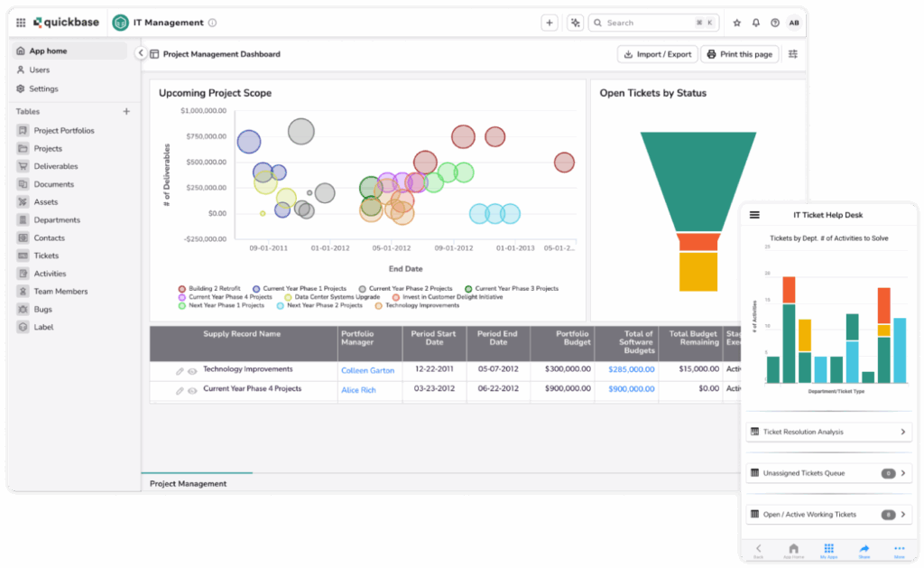Open the Tickets table in sidebar
Viewport: 924px width, 568px height.
point(46,256)
